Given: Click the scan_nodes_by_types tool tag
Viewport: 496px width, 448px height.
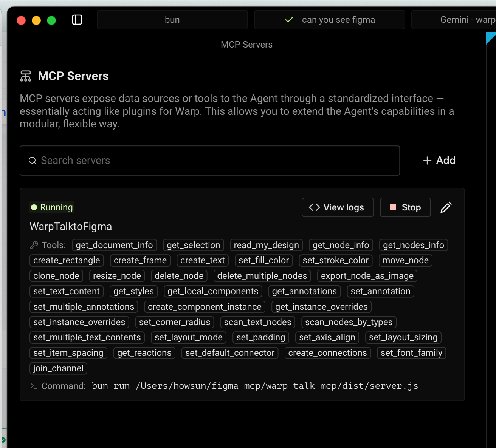Looking at the screenshot, I should point(349,322).
